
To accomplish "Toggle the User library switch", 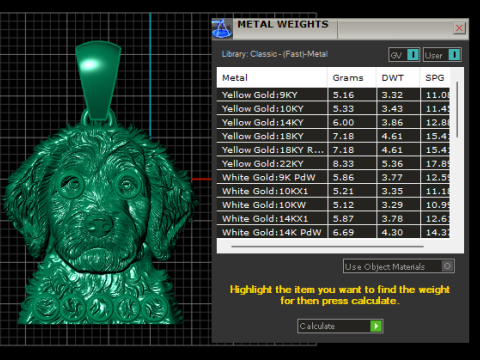I will click(x=442, y=55).
